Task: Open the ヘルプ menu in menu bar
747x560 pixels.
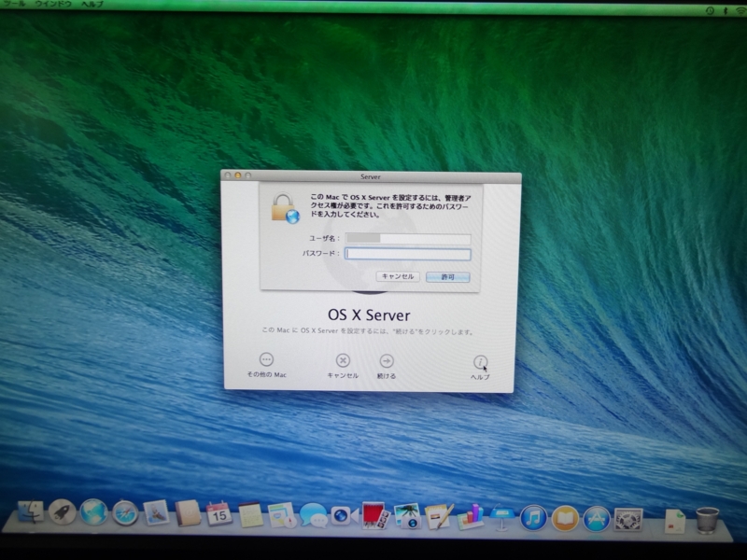Action: click(92, 4)
